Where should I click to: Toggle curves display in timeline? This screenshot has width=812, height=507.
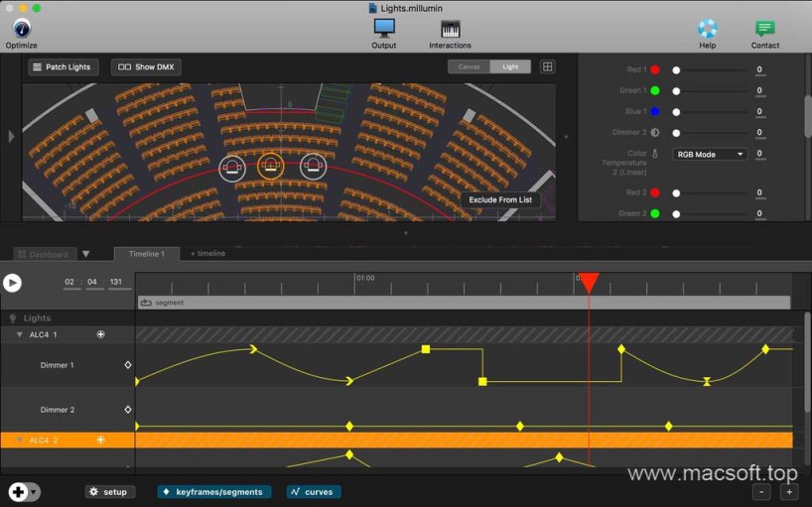pos(313,492)
